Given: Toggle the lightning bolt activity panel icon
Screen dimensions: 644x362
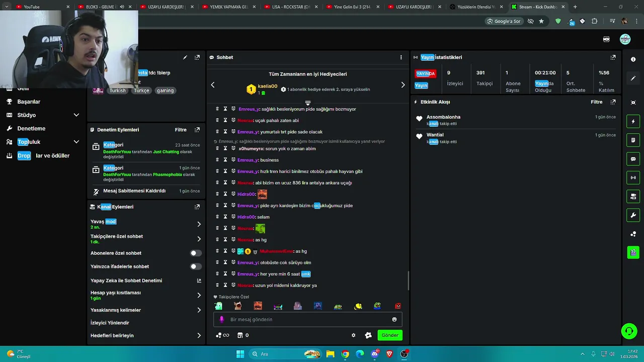Looking at the screenshot, I should click(x=633, y=121).
